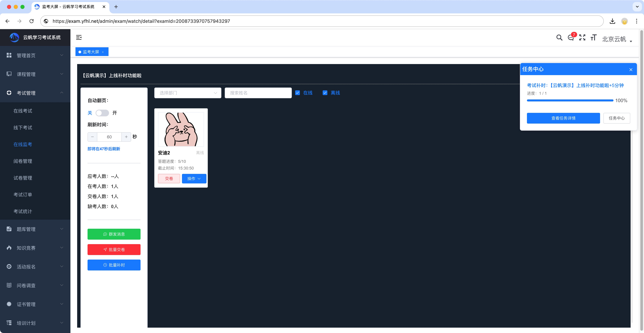Open 阅卷管理 in the sidebar
Screen dimensions: 644x333
coord(23,161)
